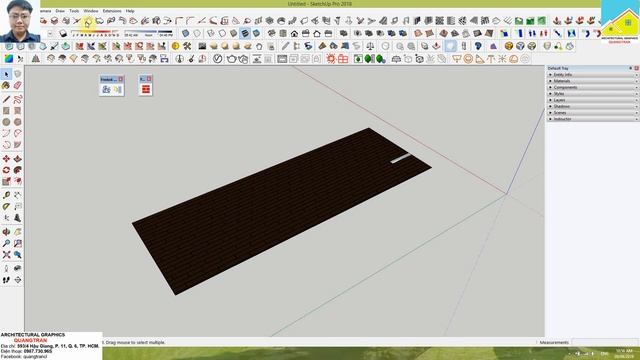Pick the Paint Bucket tool
Viewport: 640px width, 360px height.
point(6,85)
